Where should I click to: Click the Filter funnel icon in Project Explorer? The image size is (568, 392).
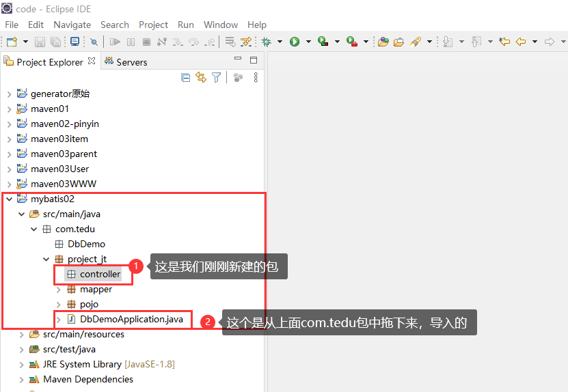point(216,77)
